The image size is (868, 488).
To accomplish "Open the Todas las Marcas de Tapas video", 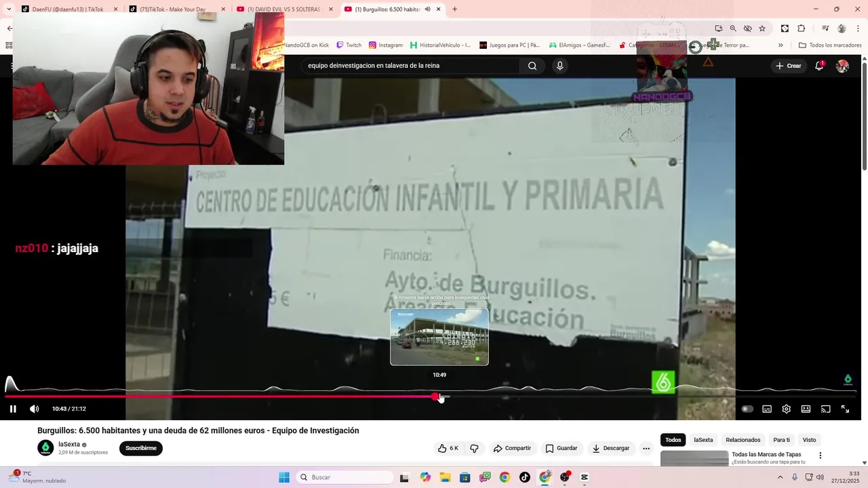I will tap(766, 454).
